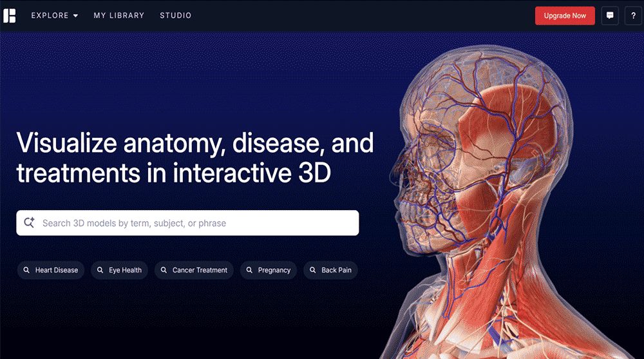The height and width of the screenshot is (359, 644).
Task: Open the Studio section
Action: click(176, 15)
